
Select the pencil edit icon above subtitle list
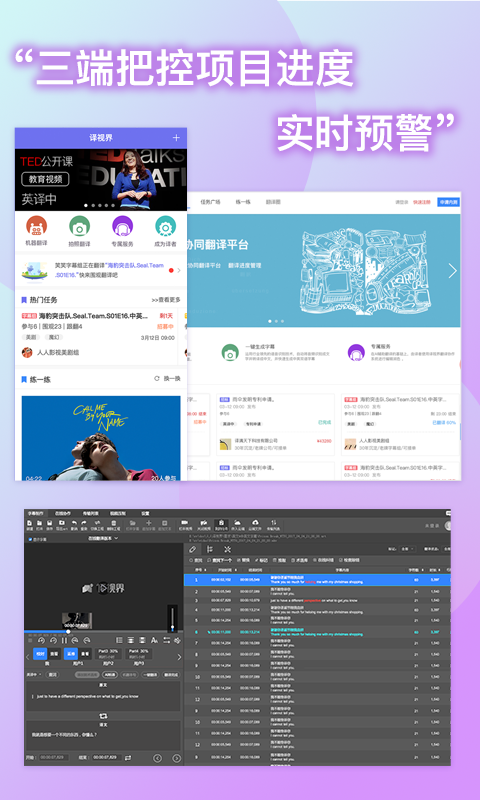point(192,549)
